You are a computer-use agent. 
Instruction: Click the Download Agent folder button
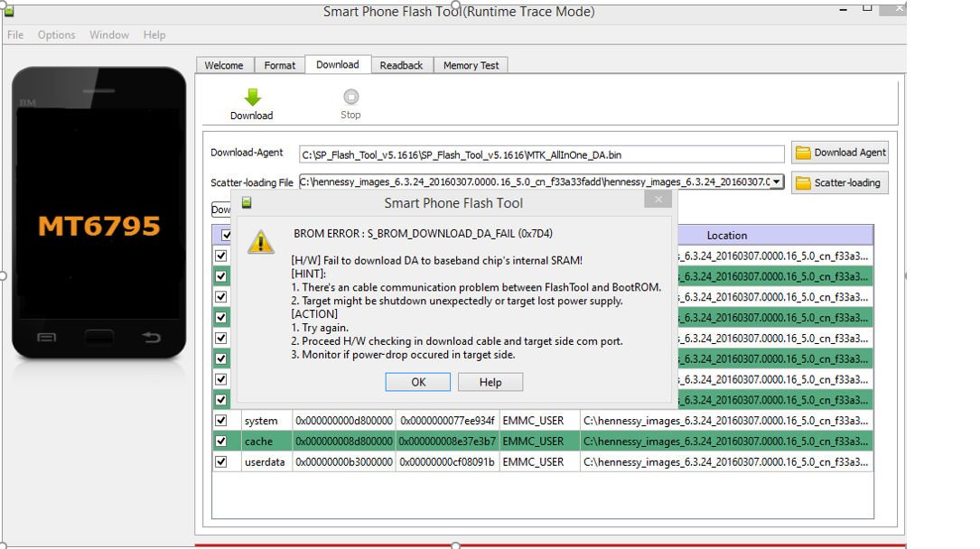[x=840, y=153]
